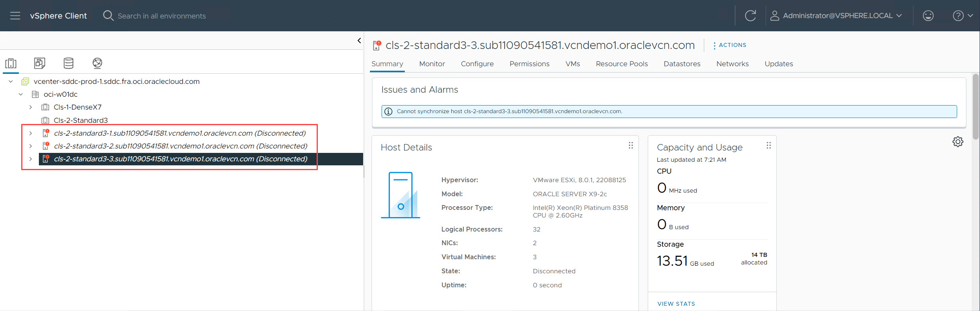Image resolution: width=980 pixels, height=311 pixels.
Task: Refresh the vSphere Client view
Action: (750, 16)
